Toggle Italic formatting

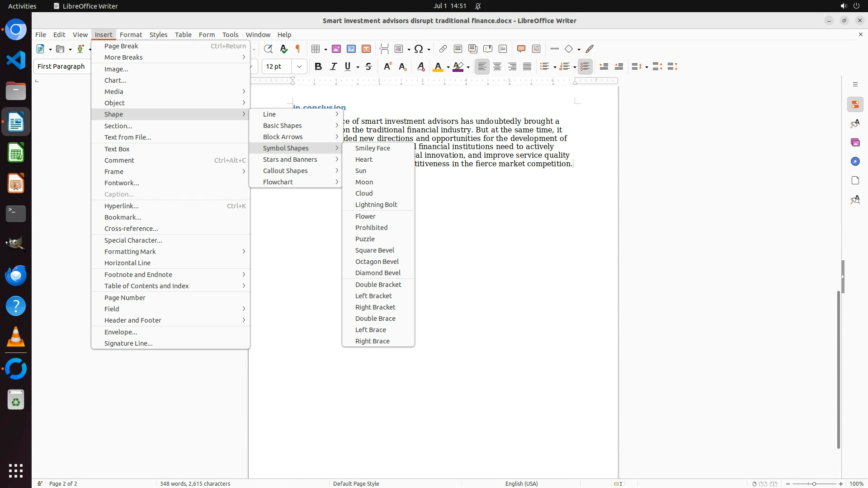pos(334,66)
